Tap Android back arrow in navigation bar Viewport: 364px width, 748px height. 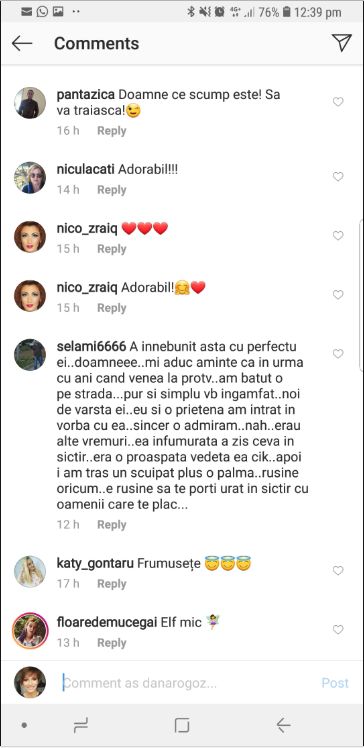pyautogui.click(x=283, y=726)
